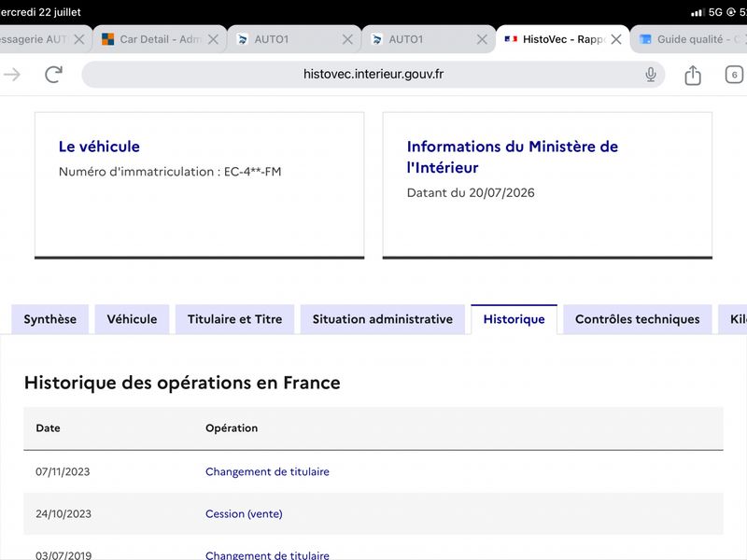
Task: Switch to the Guide qualité browser tab
Action: [x=691, y=39]
